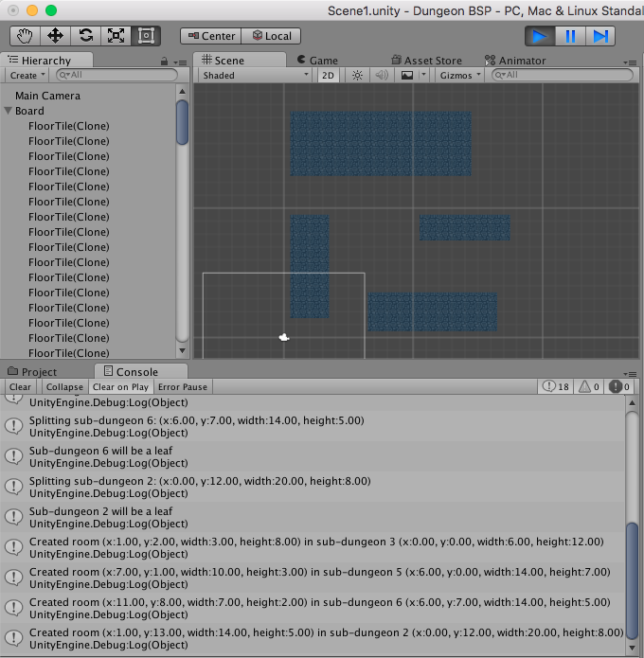644x658 pixels.
Task: Toggle Clear on Play option
Action: tap(120, 387)
